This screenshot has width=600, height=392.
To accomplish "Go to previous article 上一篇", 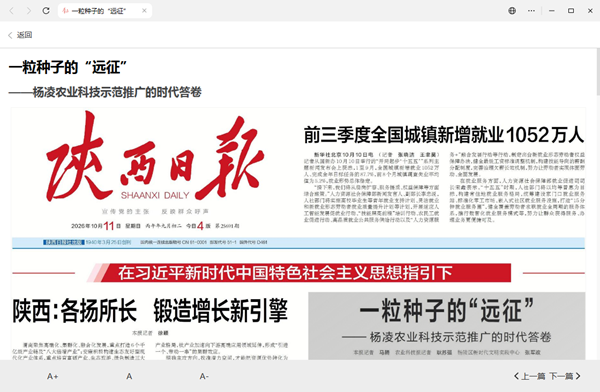I will 530,376.
